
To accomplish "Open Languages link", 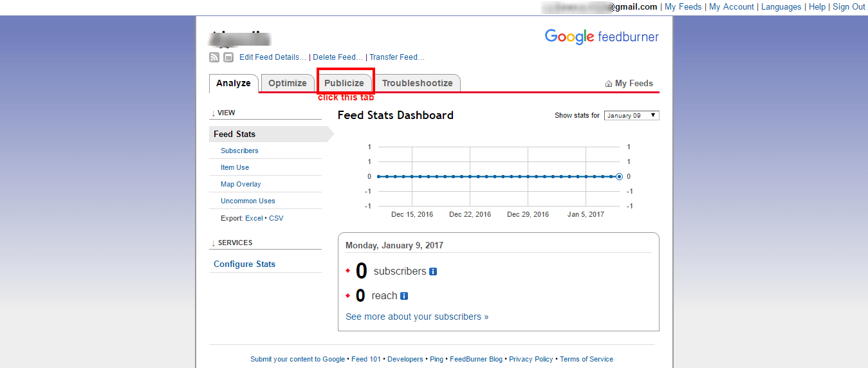I will 781,7.
